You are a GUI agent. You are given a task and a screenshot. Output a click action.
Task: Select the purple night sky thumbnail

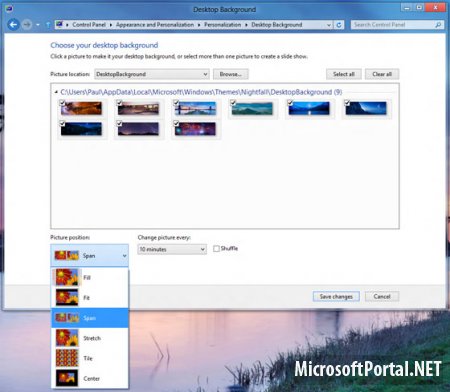(x=139, y=129)
